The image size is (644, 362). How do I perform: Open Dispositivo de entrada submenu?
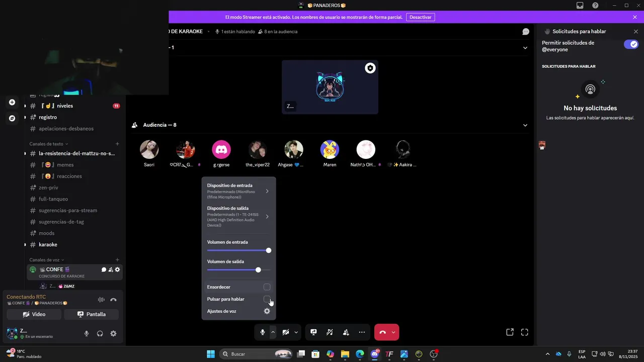click(x=238, y=191)
